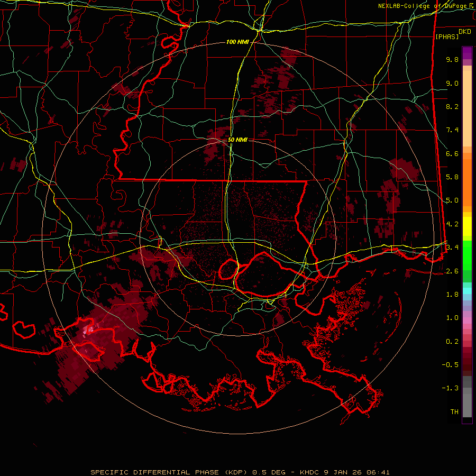The image size is (476, 476).
Task: Click the 0.2 value on the scale
Action: 452,342
